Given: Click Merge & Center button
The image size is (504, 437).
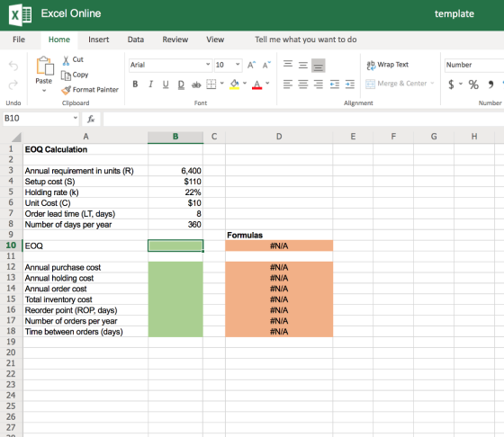Looking at the screenshot, I should 396,84.
